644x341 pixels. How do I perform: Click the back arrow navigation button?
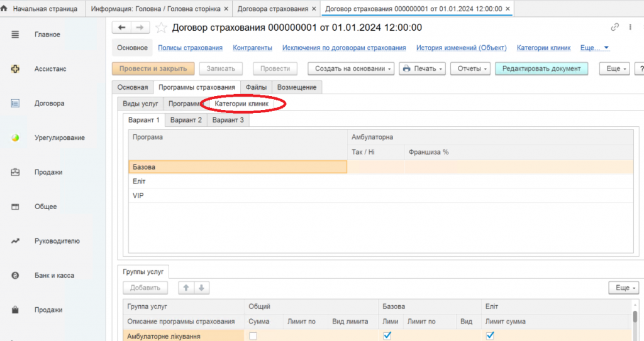point(121,28)
